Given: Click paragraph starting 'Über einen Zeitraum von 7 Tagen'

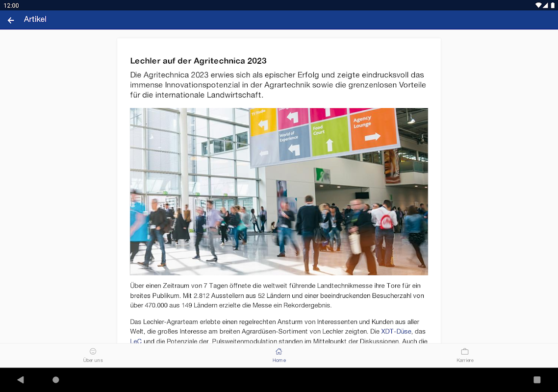Looking at the screenshot, I should point(277,295).
